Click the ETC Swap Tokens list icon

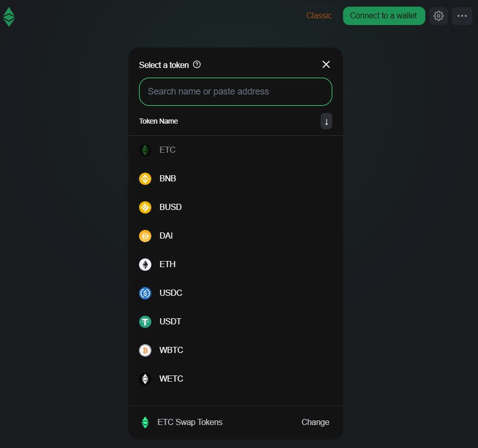pyautogui.click(x=145, y=422)
